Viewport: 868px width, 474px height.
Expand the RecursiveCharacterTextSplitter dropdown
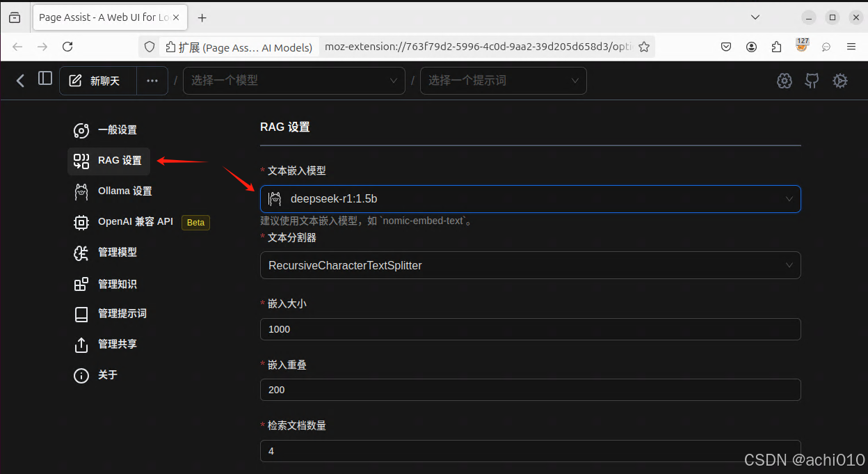(531, 265)
